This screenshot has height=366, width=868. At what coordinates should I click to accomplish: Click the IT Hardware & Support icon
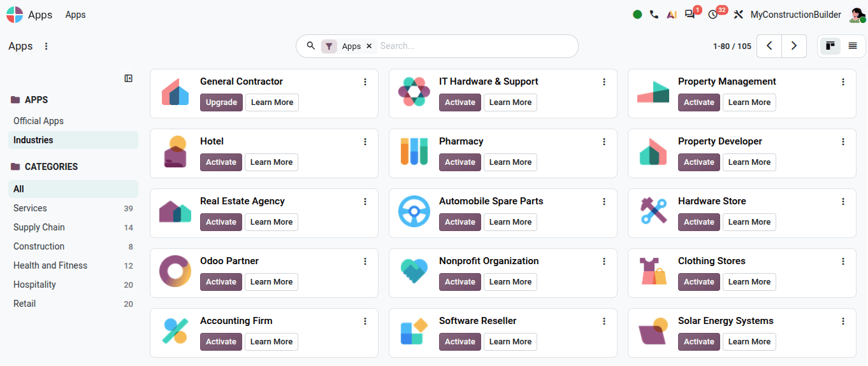414,93
